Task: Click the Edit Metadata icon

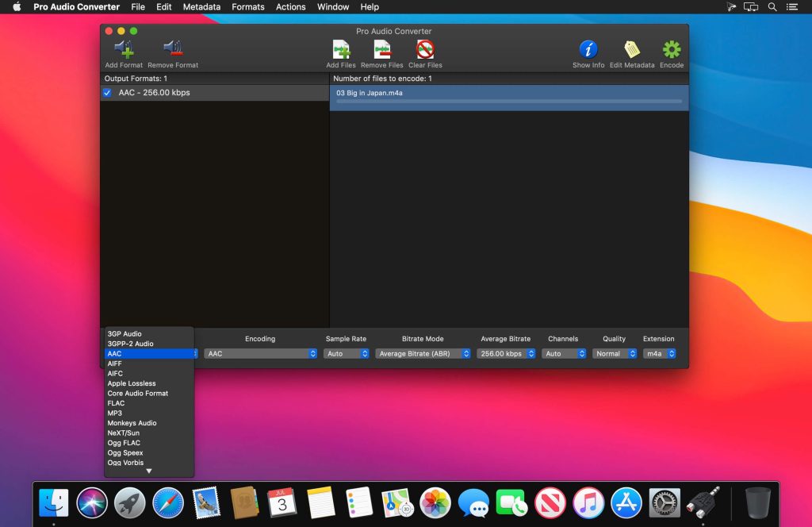Action: (x=632, y=48)
